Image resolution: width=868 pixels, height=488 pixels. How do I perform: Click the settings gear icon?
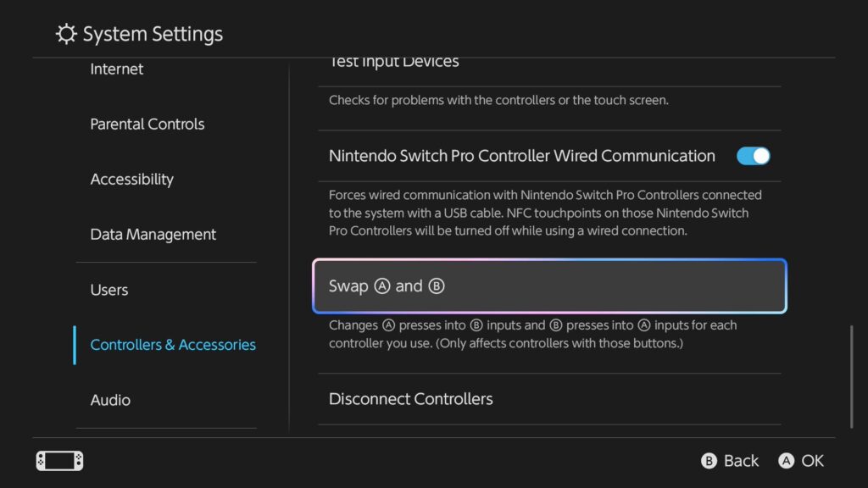coord(65,33)
